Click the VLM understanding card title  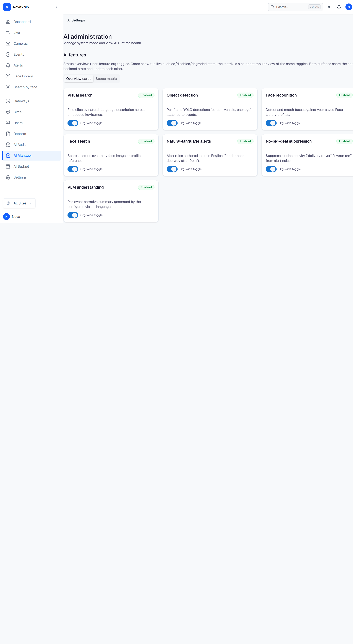[85, 187]
